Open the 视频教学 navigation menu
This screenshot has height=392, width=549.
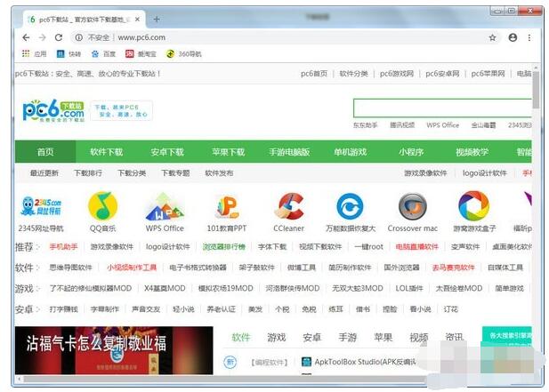point(472,152)
